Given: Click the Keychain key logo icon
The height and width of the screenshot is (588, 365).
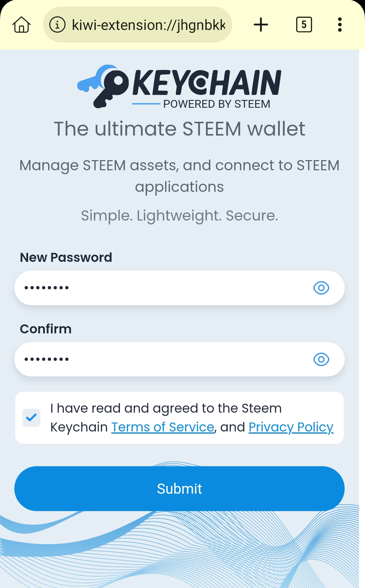Looking at the screenshot, I should click(x=103, y=85).
